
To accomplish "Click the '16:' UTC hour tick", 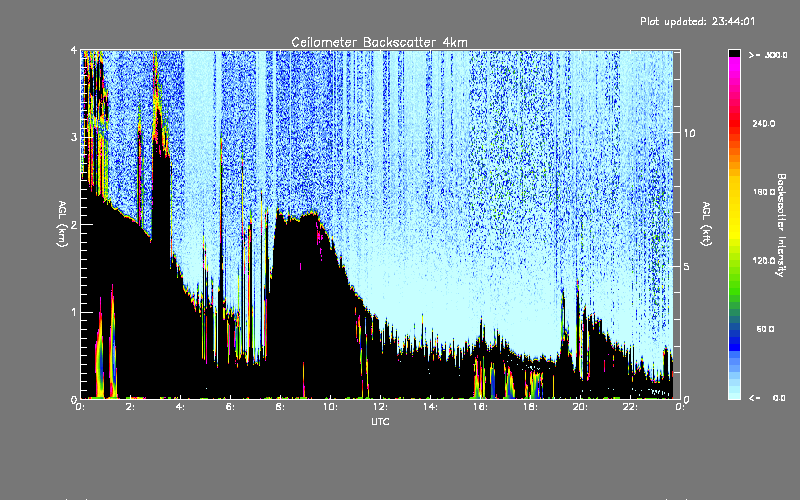I will [x=481, y=407].
